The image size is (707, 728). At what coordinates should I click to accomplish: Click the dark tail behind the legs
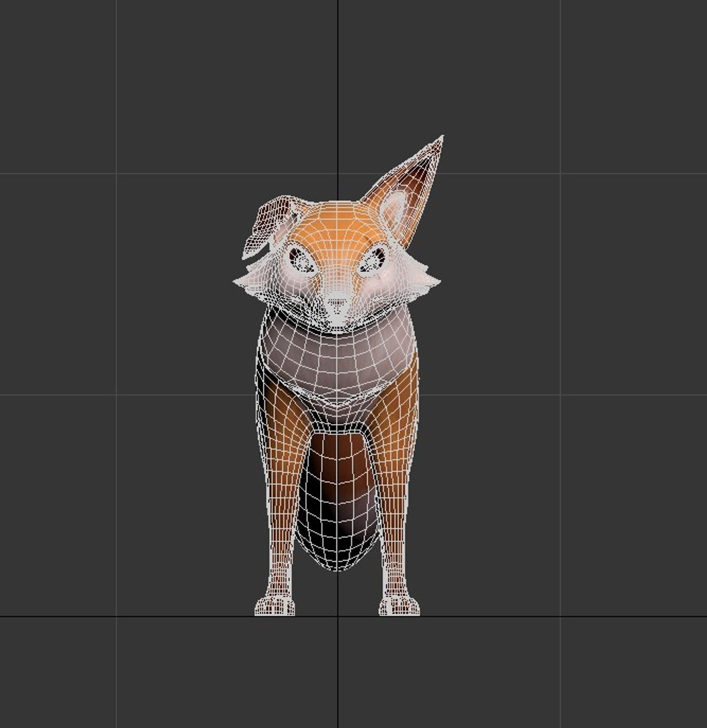(338, 502)
